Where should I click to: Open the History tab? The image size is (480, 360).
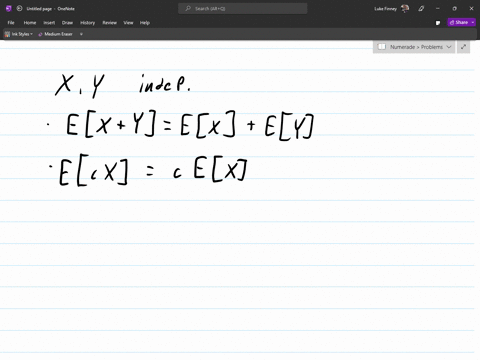(88, 23)
